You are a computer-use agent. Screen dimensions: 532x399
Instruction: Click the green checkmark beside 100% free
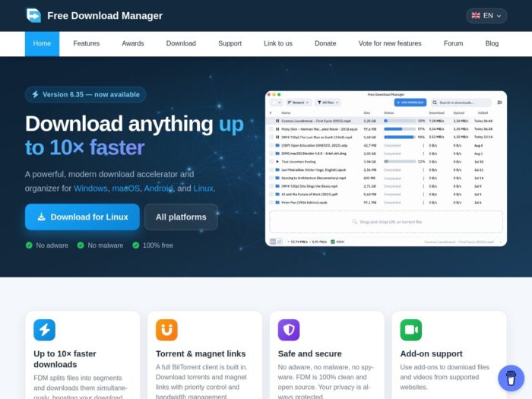coord(136,245)
